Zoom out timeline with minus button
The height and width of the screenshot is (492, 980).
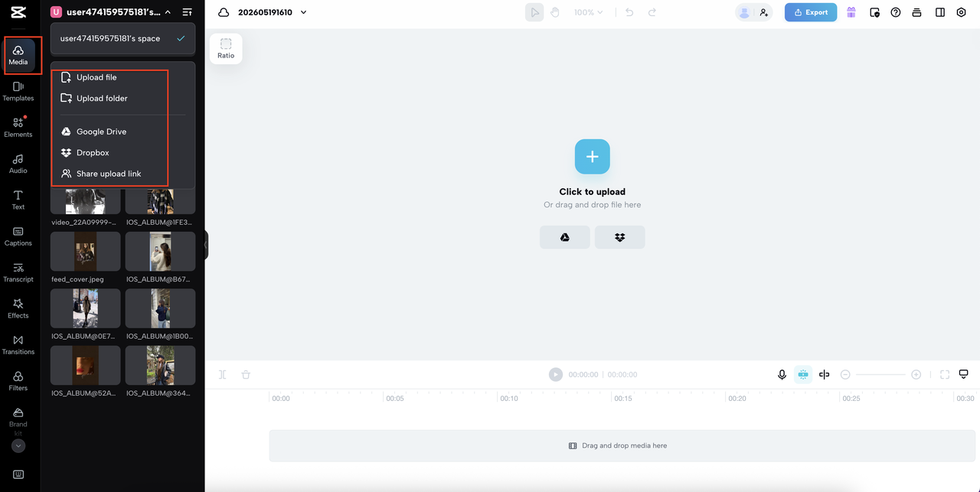[x=845, y=375]
